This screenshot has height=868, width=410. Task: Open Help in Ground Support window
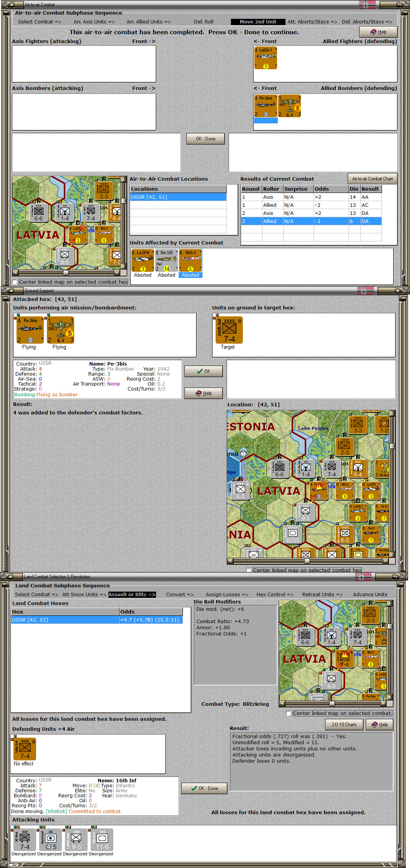pyautogui.click(x=204, y=393)
